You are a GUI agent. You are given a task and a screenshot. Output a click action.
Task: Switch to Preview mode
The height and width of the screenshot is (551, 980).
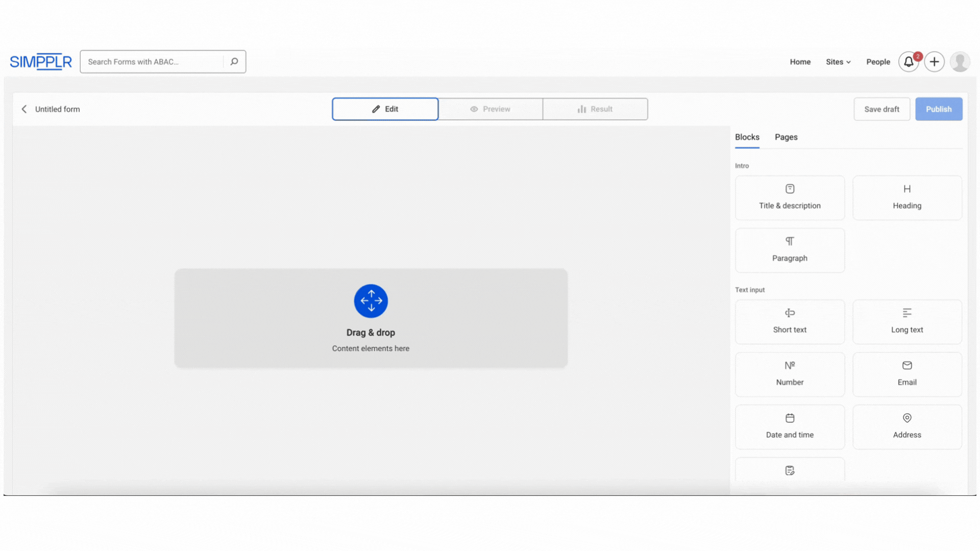[490, 109]
